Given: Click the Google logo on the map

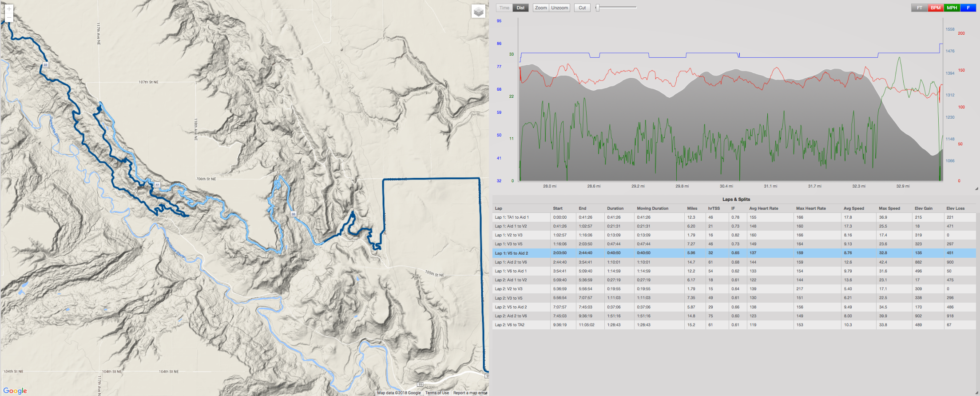Looking at the screenshot, I should (15, 391).
